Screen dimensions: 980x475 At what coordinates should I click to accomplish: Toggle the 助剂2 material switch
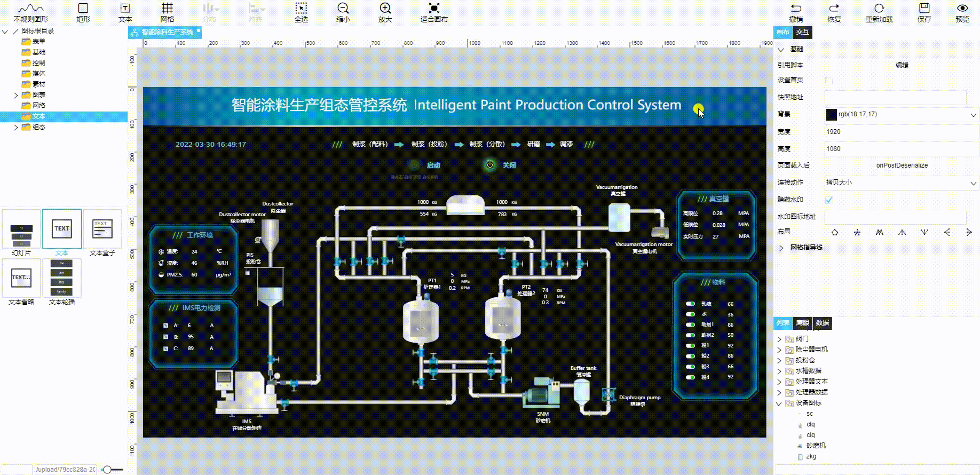(690, 335)
